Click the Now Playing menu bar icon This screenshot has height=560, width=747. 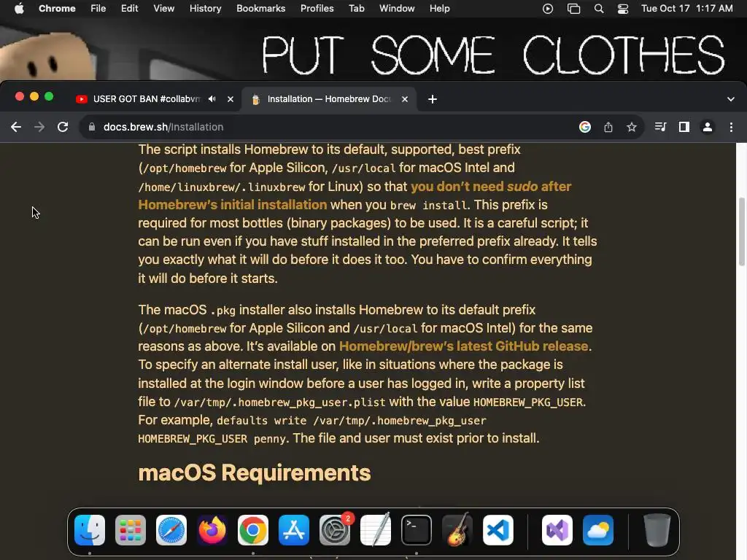tap(548, 9)
